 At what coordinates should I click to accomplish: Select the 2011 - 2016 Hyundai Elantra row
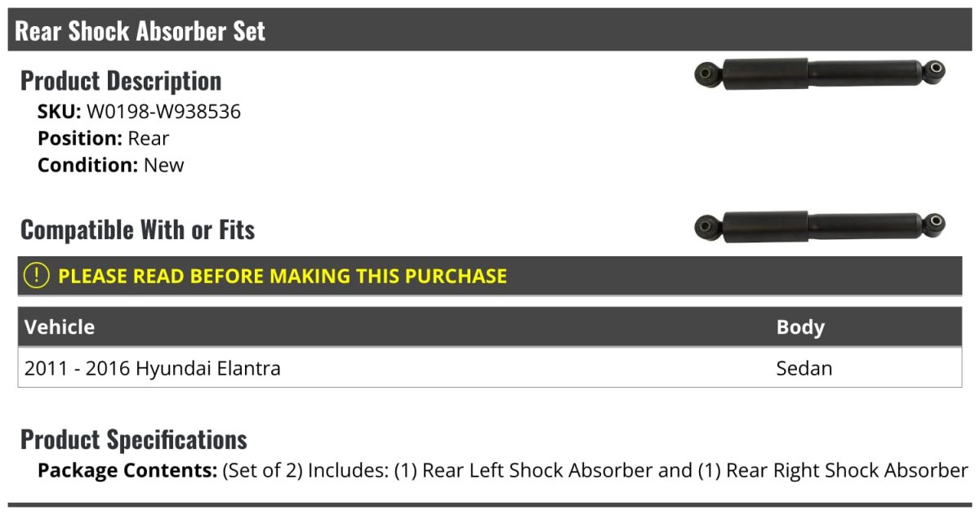153,368
